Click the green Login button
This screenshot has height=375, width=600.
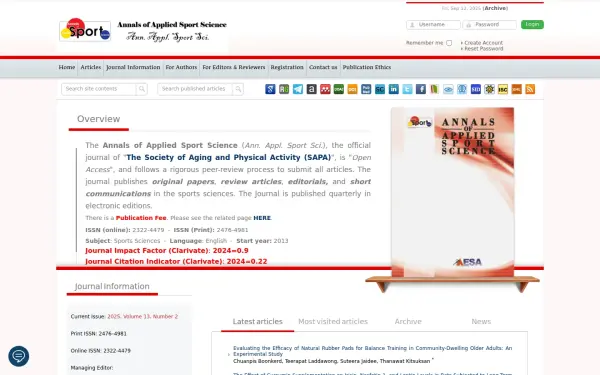pyautogui.click(x=532, y=24)
